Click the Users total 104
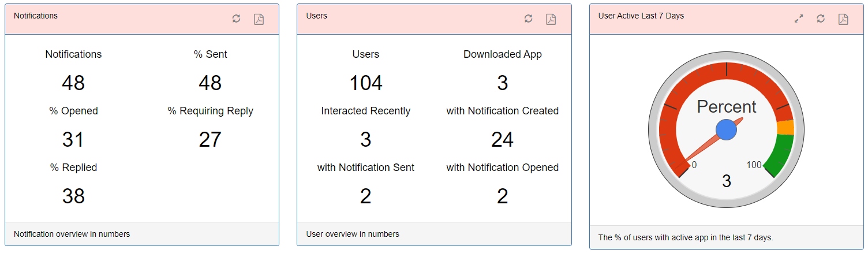Screen dimensions: 868x253 click(366, 83)
